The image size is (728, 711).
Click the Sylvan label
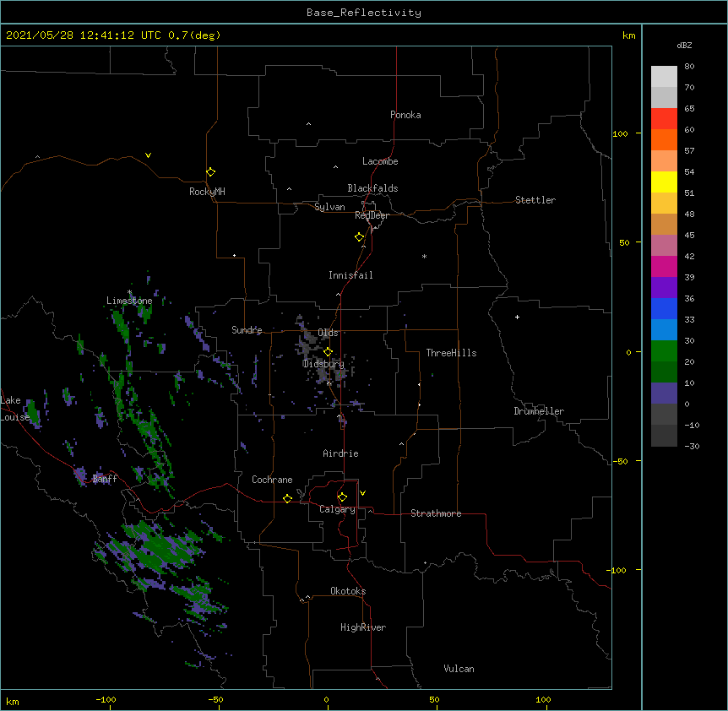(329, 207)
